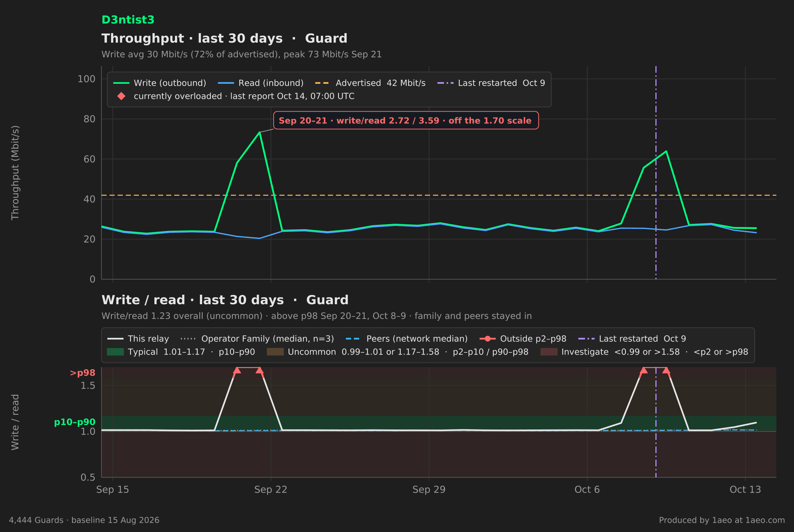The image size is (794, 532).
Task: Click the red Investigate band color swatch
Action: click(x=549, y=352)
